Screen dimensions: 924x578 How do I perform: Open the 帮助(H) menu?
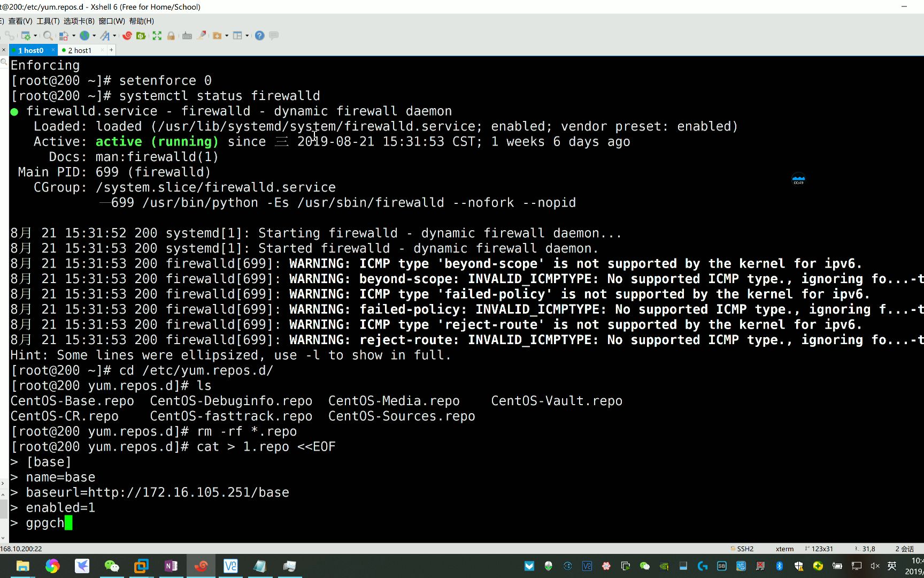pyautogui.click(x=142, y=21)
